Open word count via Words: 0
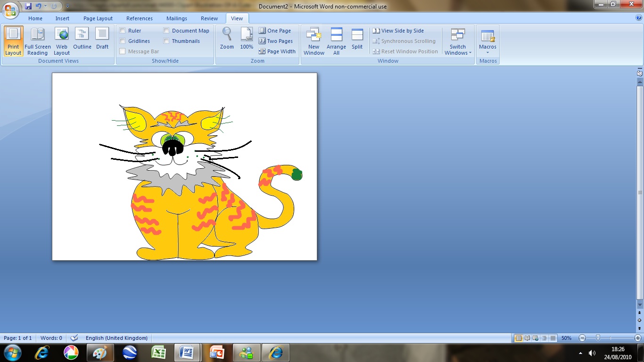 tap(51, 338)
